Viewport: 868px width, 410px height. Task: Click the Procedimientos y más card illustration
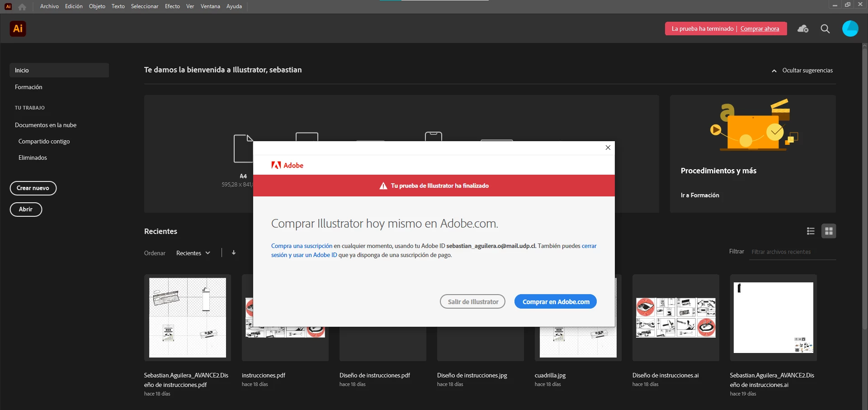754,125
